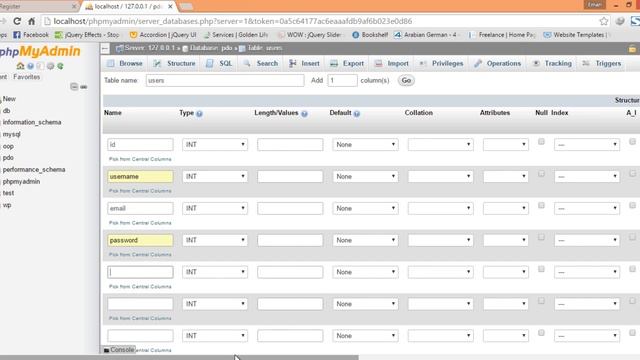Viewport: 640px width, 360px height.
Task: Open Facebook bookmark
Action: tap(31, 35)
